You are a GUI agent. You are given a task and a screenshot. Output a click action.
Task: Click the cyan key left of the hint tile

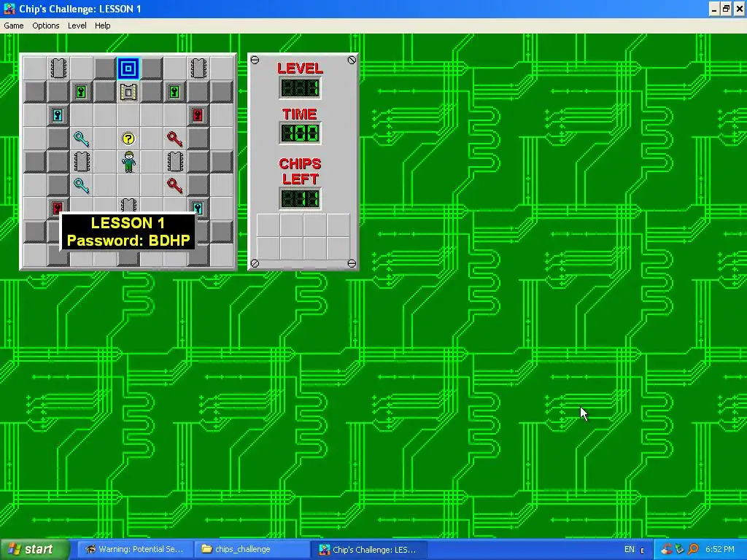point(82,139)
